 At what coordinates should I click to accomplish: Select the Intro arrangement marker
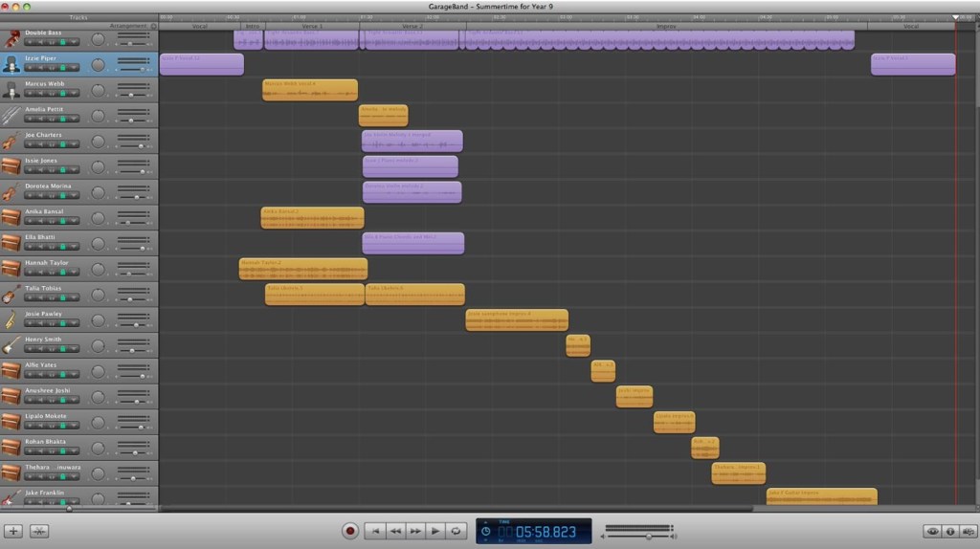252,26
